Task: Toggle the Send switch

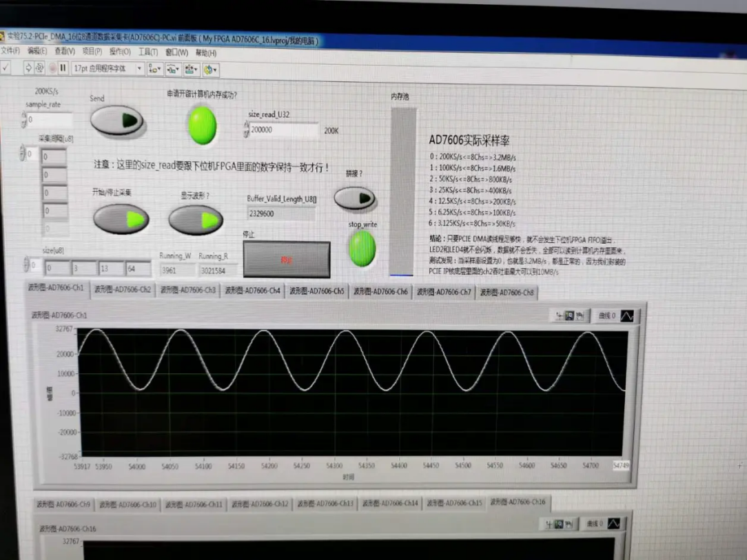Action: coord(117,121)
